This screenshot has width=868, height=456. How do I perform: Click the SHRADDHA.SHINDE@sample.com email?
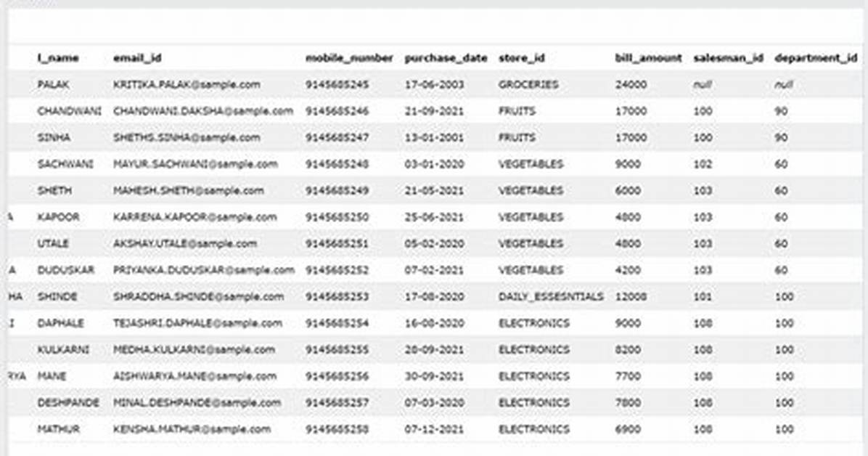[x=198, y=297]
